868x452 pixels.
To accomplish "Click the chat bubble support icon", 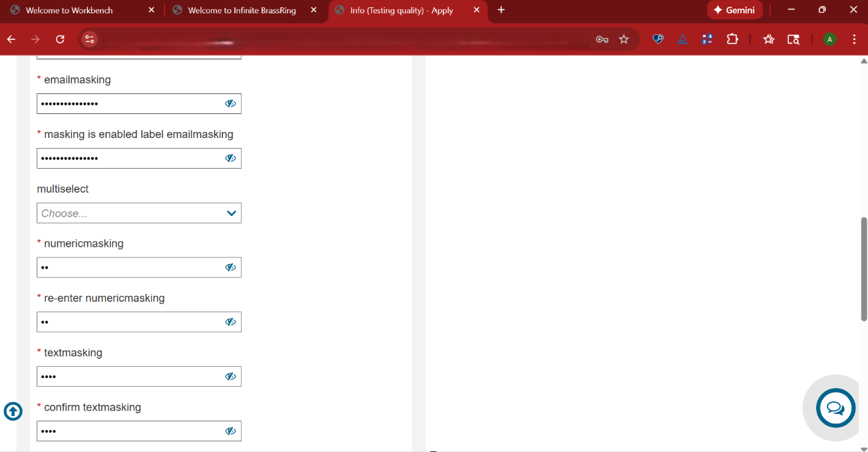I will pyautogui.click(x=835, y=408).
